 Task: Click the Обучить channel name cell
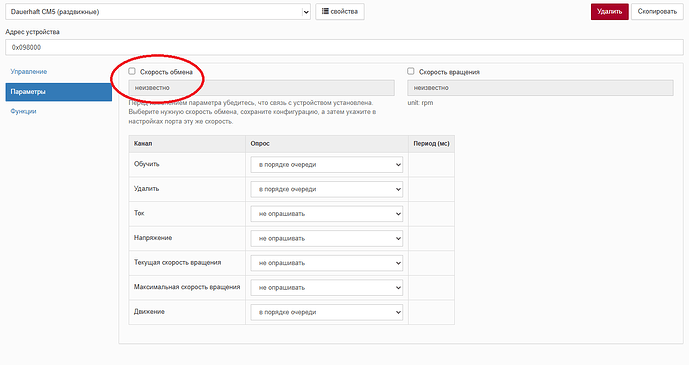pyautogui.click(x=187, y=165)
